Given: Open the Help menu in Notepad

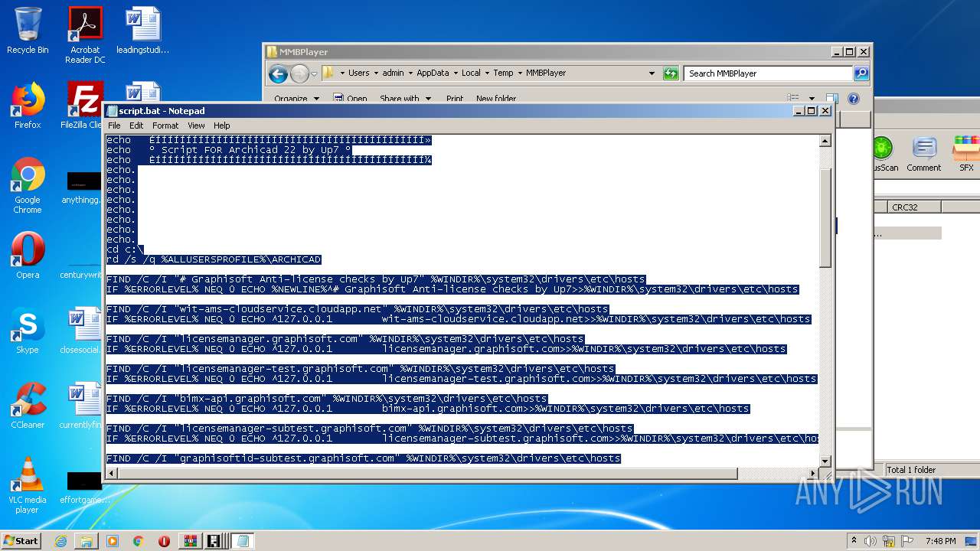Looking at the screenshot, I should coord(221,126).
